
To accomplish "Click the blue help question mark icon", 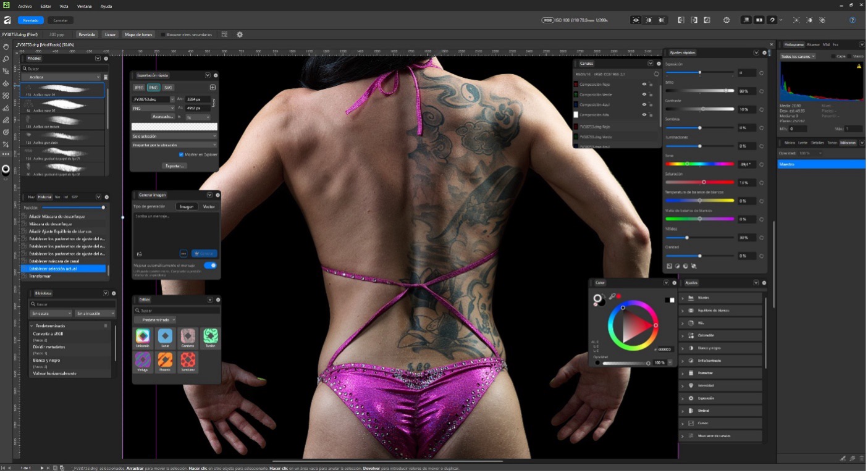I will [x=853, y=20].
